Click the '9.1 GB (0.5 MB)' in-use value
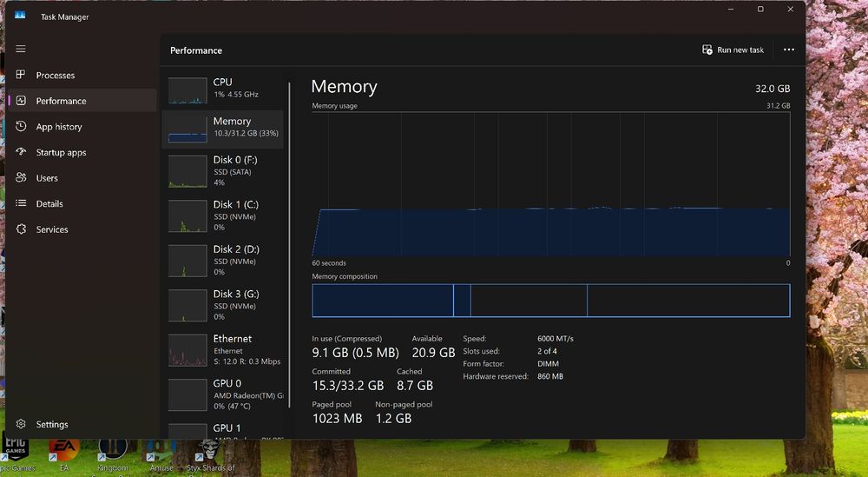 pos(355,353)
